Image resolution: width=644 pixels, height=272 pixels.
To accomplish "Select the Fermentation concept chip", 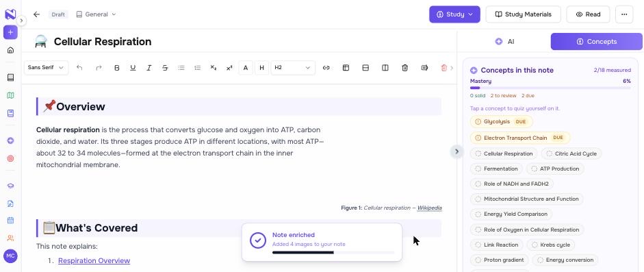I will [497, 169].
